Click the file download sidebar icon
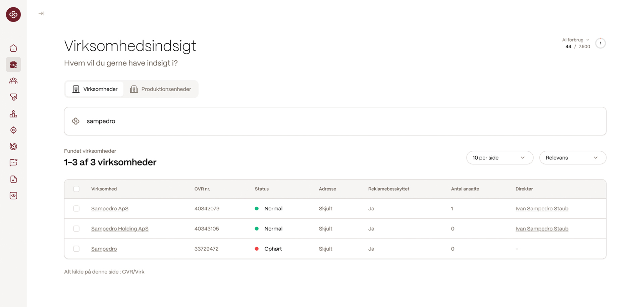Image resolution: width=644 pixels, height=307 pixels. [x=13, y=179]
